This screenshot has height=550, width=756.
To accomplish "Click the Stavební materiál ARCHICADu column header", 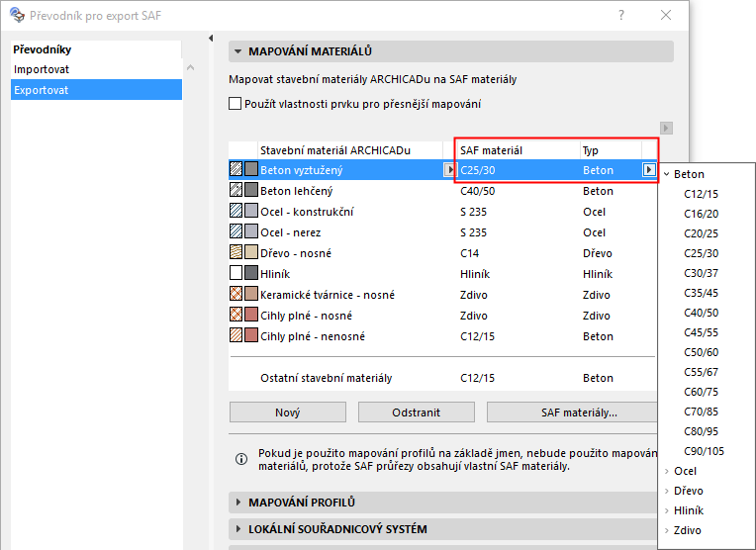I will (x=350, y=150).
